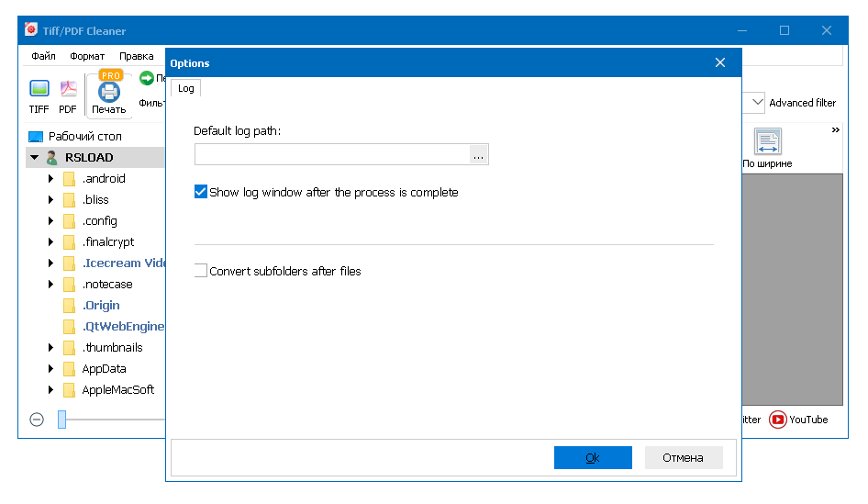Expand the .android folder
Viewport: 868px width, 504px height.
[51, 179]
